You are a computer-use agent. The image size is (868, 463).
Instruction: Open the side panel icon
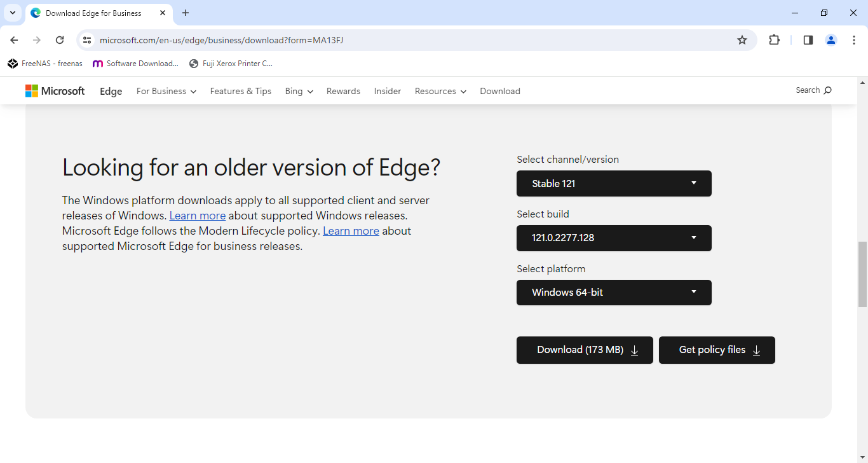(x=808, y=39)
